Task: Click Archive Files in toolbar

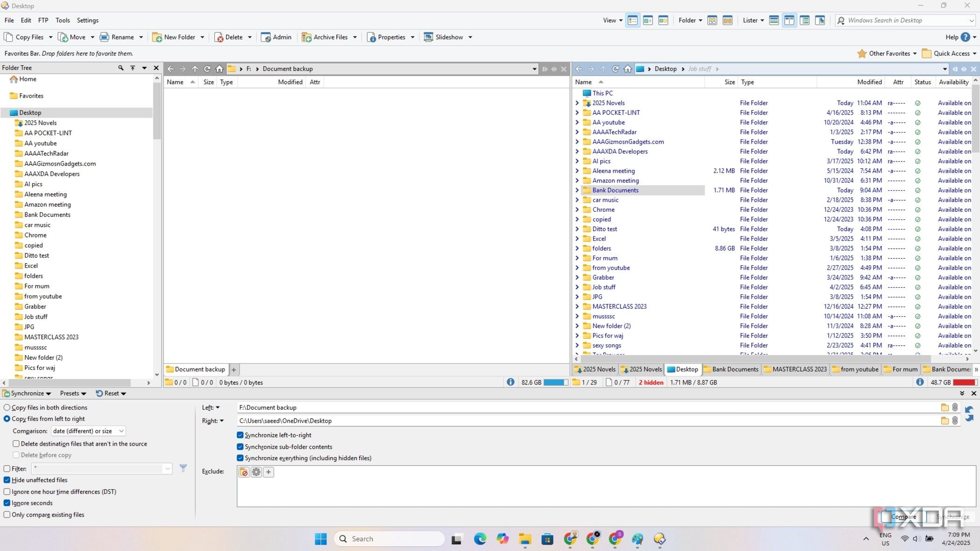Action: coord(325,37)
